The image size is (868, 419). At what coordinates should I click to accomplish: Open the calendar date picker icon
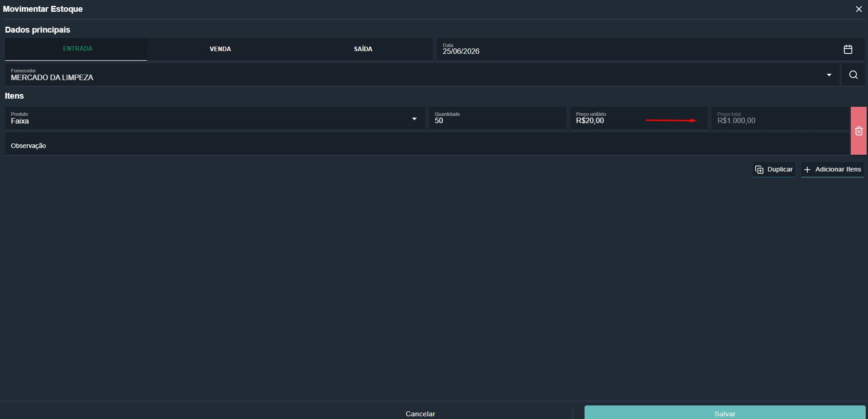[848, 49]
